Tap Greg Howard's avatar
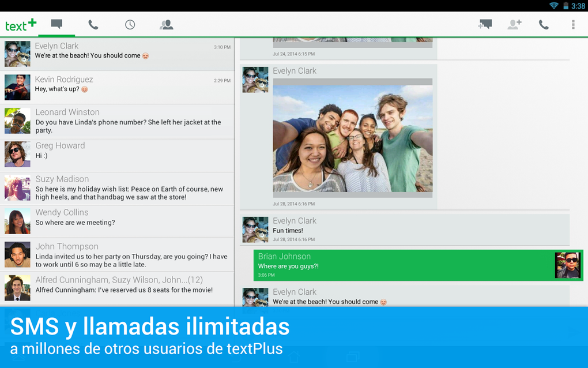The image size is (588, 368). point(17,154)
